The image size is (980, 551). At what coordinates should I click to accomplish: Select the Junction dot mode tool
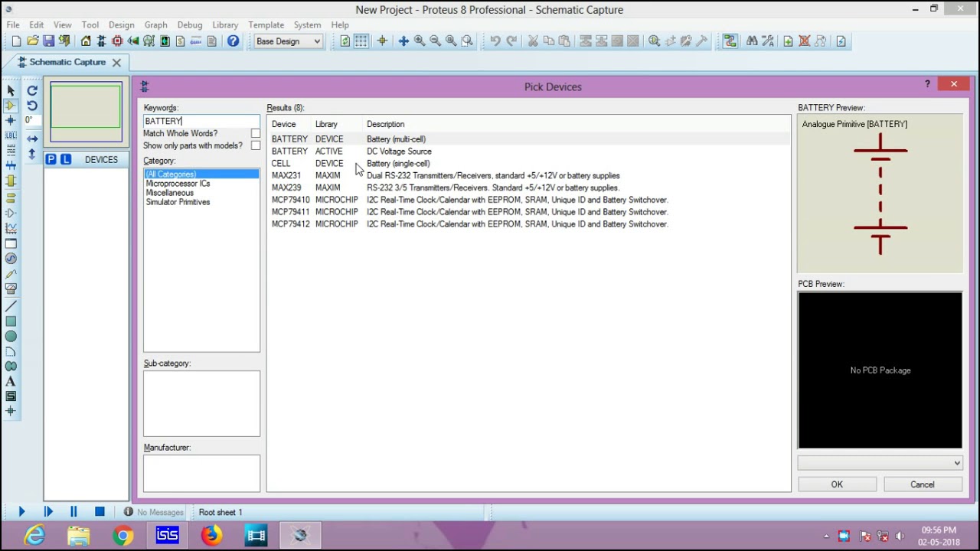11,121
